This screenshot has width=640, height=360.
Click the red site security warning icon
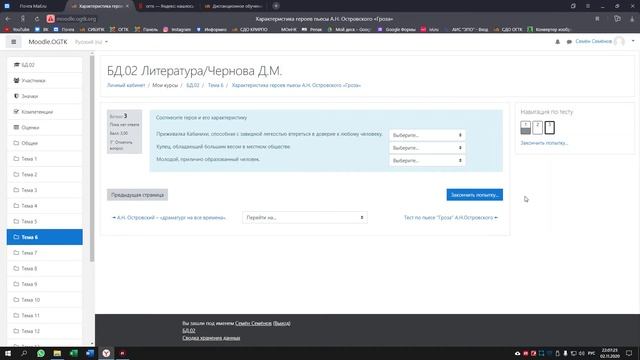tap(50, 19)
